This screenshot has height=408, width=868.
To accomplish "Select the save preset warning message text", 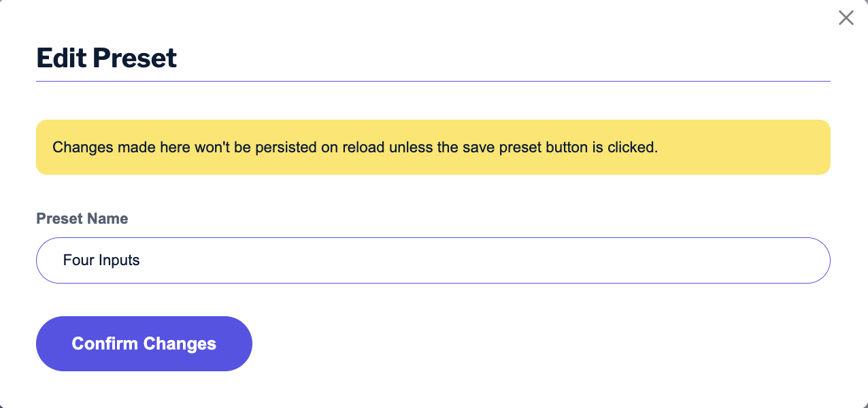I will click(354, 148).
